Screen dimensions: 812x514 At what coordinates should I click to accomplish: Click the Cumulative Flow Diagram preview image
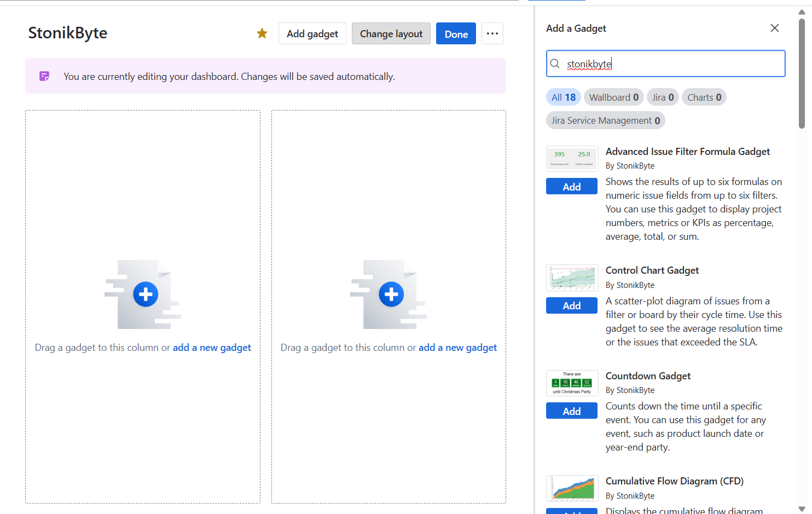coord(572,488)
